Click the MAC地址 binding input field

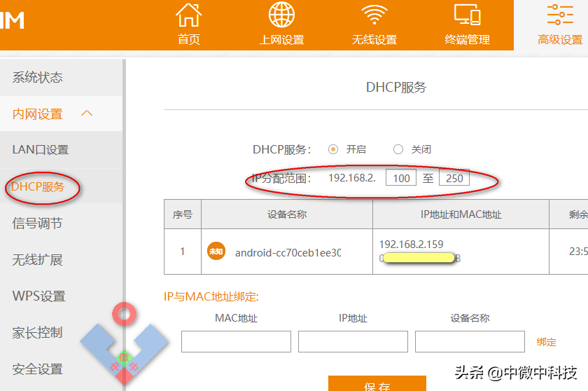click(x=237, y=341)
